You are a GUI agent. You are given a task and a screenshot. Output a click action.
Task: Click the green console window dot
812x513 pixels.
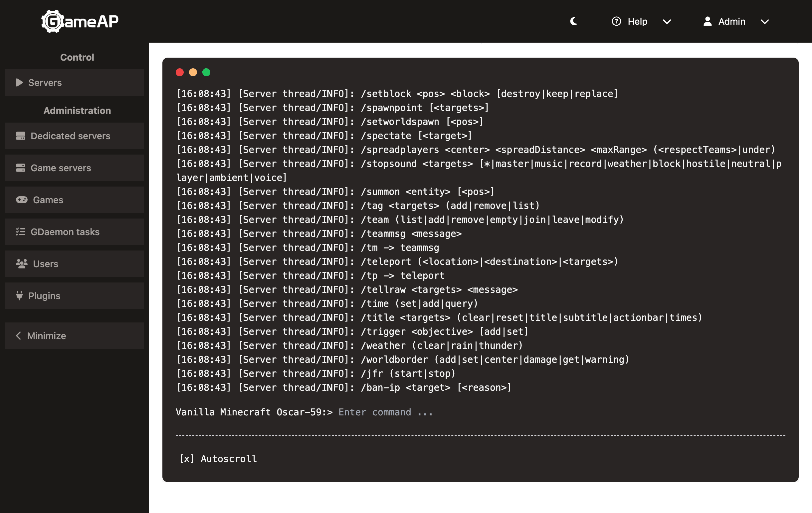(206, 72)
